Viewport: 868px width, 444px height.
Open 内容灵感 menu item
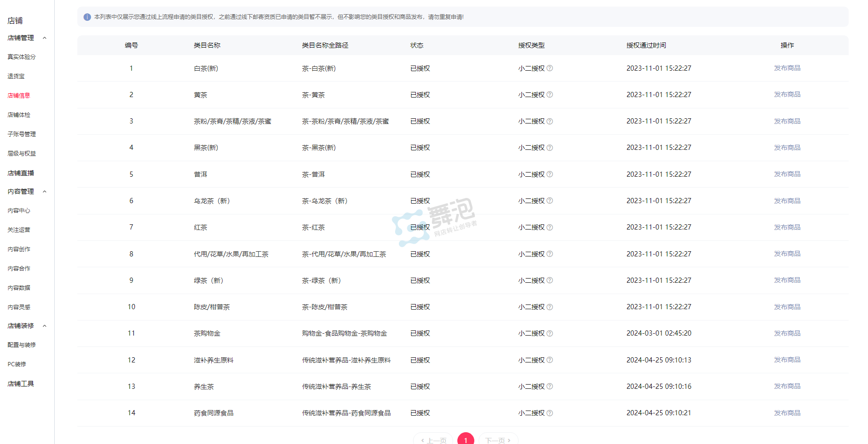click(x=19, y=307)
